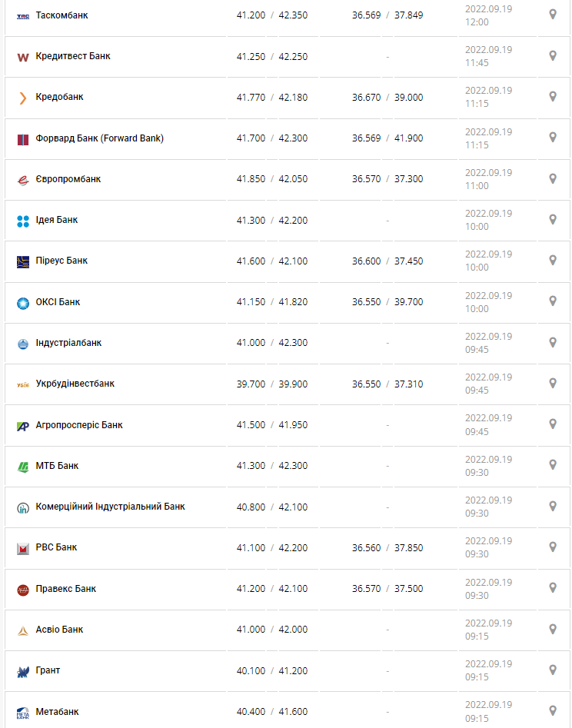This screenshot has height=728, width=572.
Task: Open location pin for Кредобанк row
Action: tap(552, 97)
